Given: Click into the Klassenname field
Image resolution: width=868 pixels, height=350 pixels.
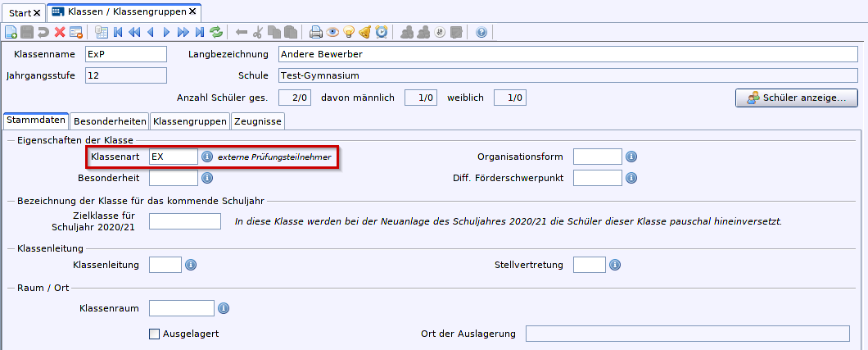Looking at the screenshot, I should (126, 54).
